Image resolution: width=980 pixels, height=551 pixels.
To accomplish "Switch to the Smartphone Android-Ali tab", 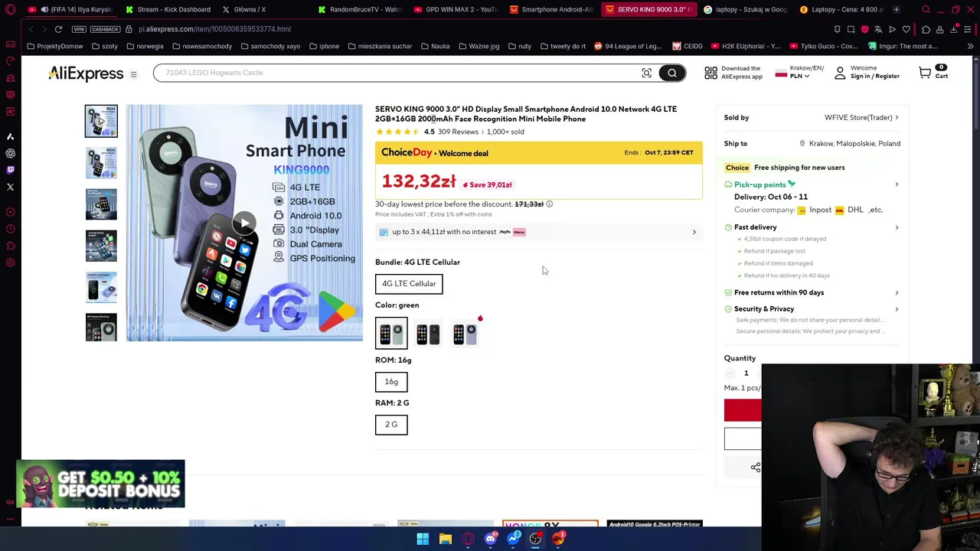I will (x=551, y=9).
